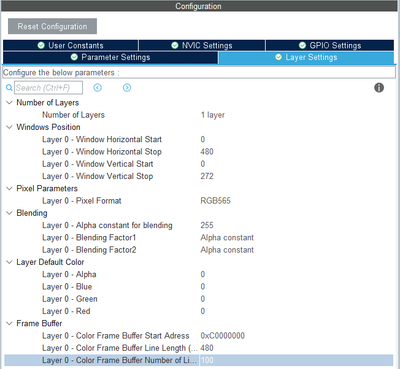Image resolution: width=400 pixels, height=369 pixels.
Task: Collapse the Number of Layers group
Action: point(9,103)
